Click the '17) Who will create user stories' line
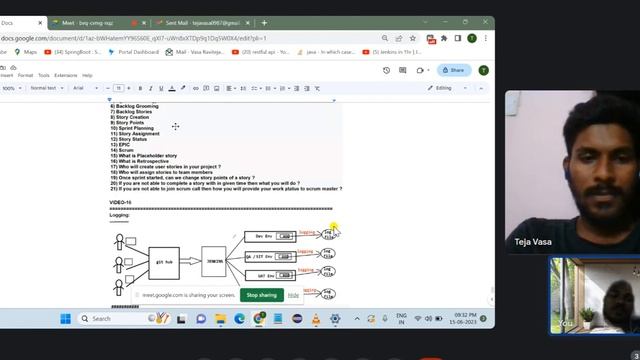 click(x=165, y=167)
